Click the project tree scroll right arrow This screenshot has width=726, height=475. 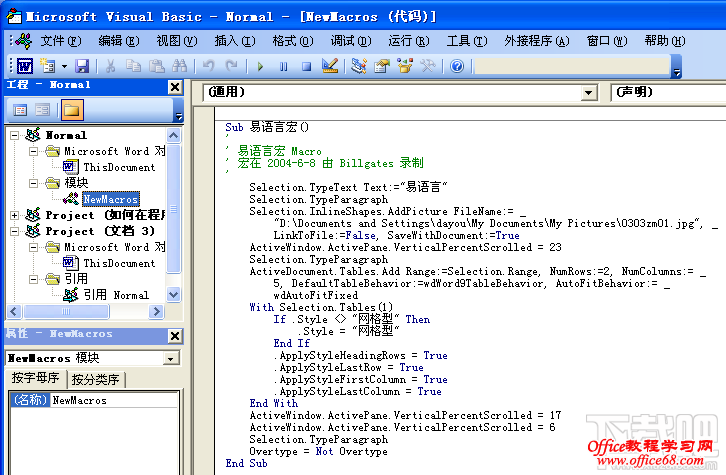click(156, 312)
